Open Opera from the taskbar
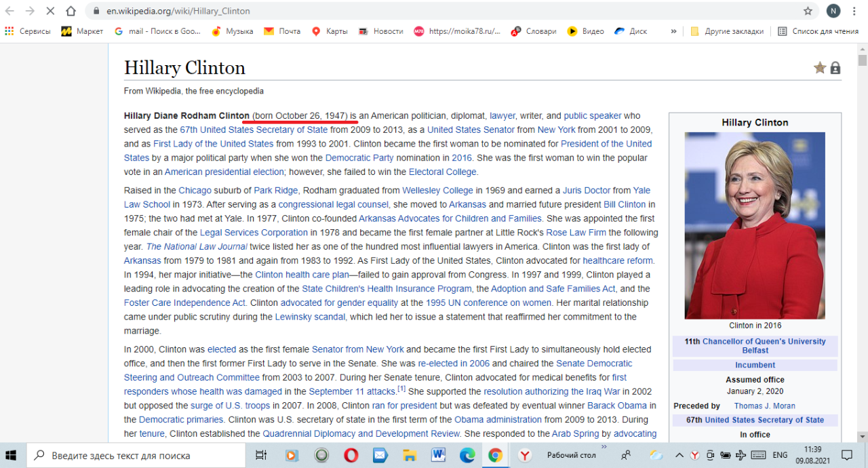Viewport: 868px width, 468px height. [x=351, y=455]
